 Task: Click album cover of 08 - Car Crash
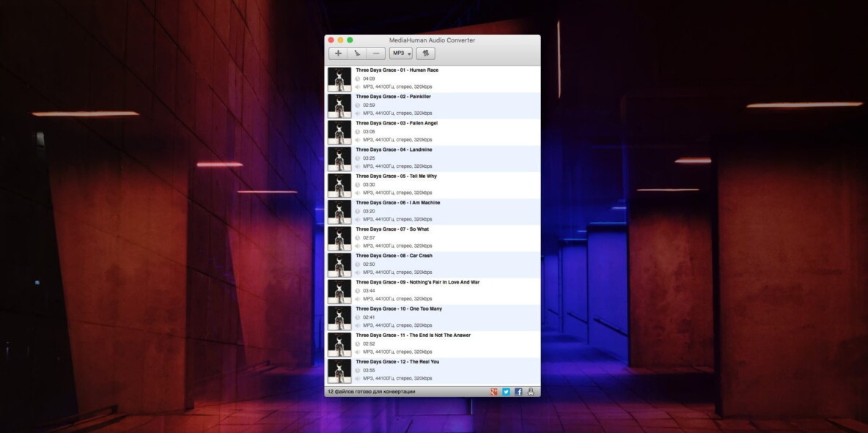point(339,265)
